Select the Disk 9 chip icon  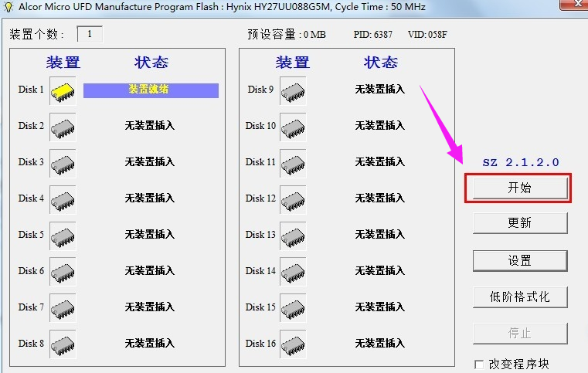(x=293, y=90)
